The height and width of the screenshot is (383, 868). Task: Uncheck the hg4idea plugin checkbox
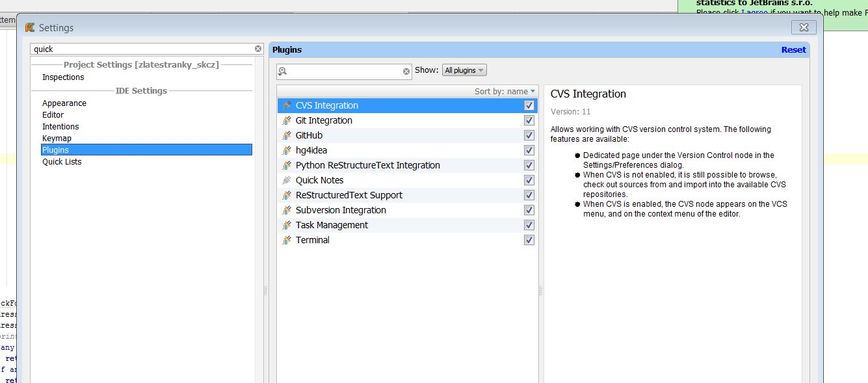[x=529, y=150]
